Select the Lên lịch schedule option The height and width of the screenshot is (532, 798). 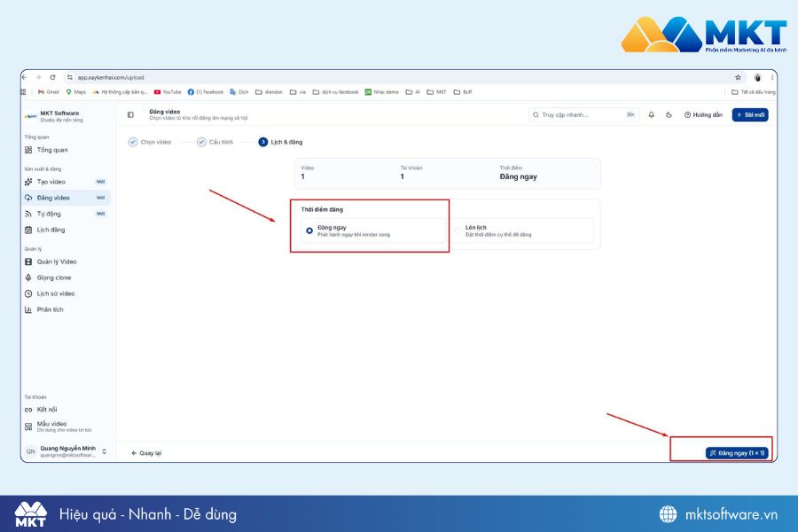522,231
